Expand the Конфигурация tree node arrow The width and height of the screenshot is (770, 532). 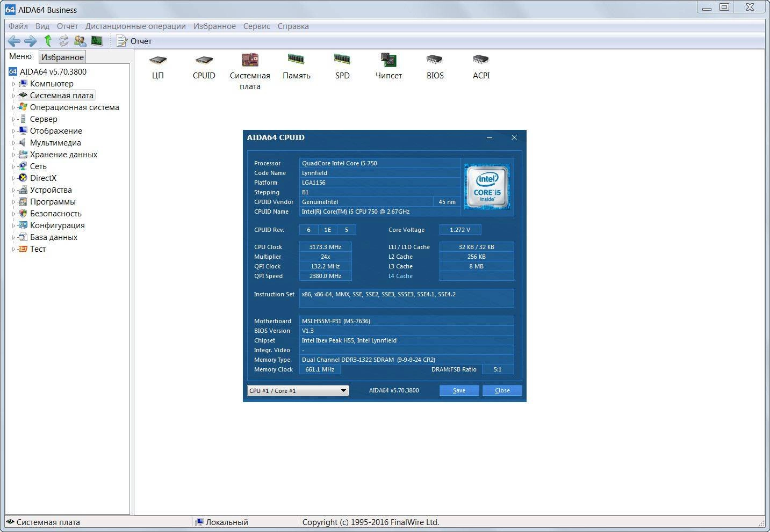point(13,225)
